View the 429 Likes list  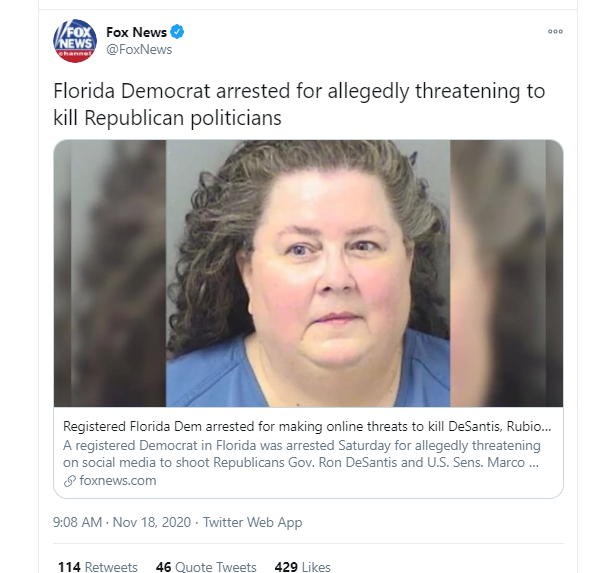(x=302, y=567)
